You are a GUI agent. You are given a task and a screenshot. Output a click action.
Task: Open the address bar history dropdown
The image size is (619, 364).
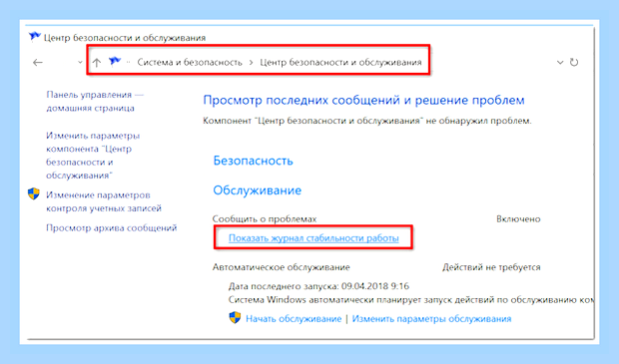point(560,62)
